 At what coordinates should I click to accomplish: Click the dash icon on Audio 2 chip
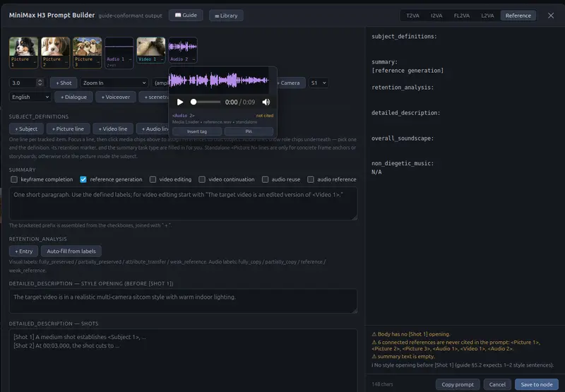click(x=194, y=59)
